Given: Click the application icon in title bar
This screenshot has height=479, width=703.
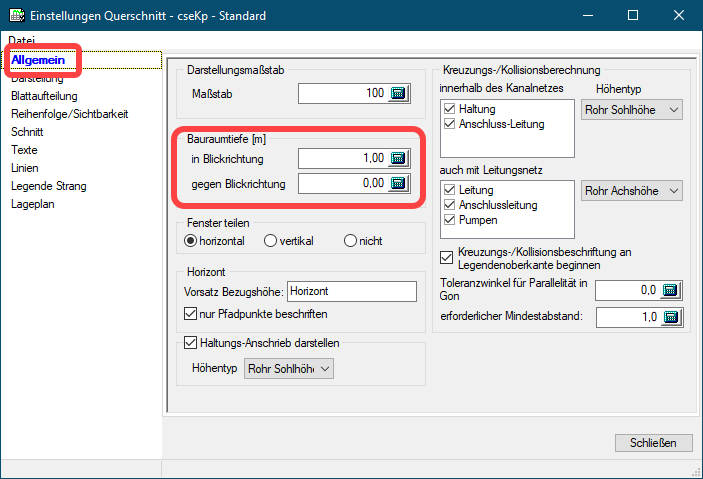Looking at the screenshot, I should pyautogui.click(x=17, y=16).
